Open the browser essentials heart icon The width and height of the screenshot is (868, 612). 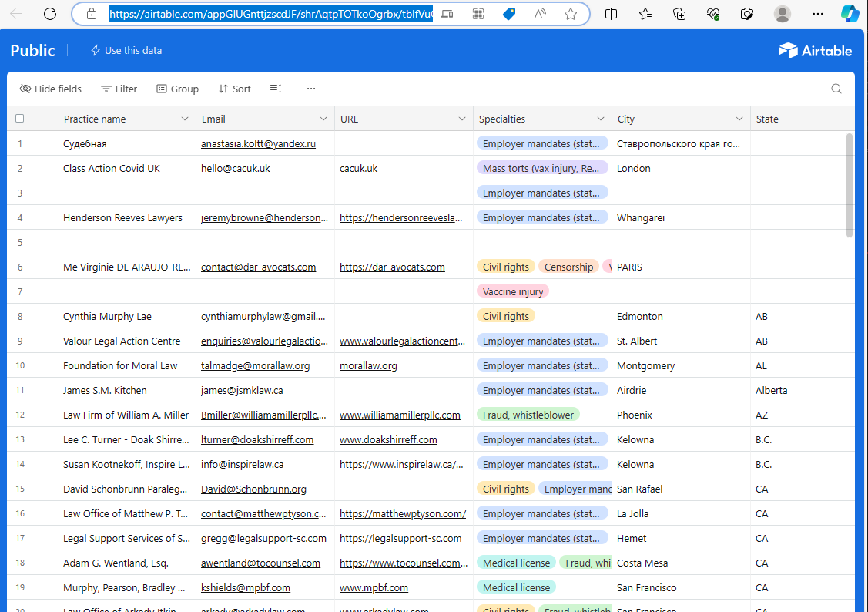click(x=713, y=14)
